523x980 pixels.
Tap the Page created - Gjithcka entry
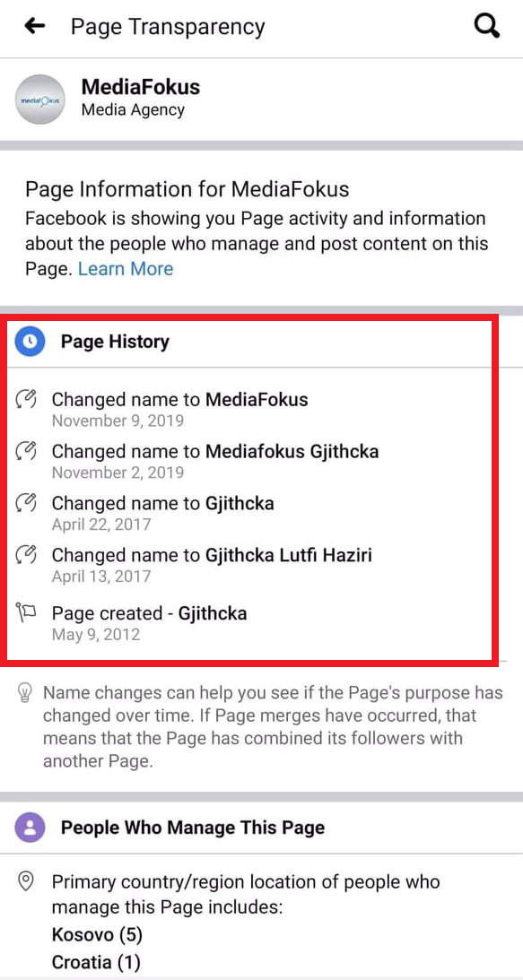coord(149,622)
